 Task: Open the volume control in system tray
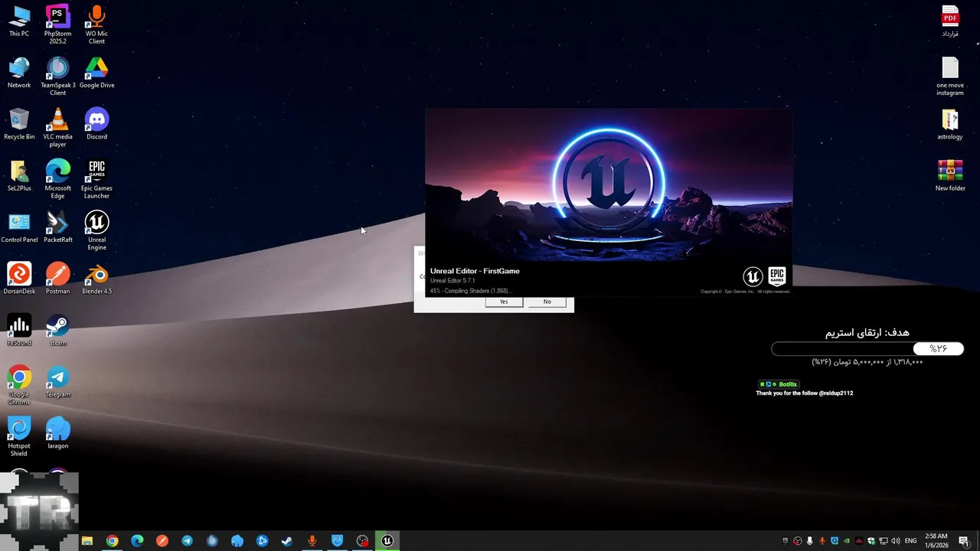[x=896, y=541]
